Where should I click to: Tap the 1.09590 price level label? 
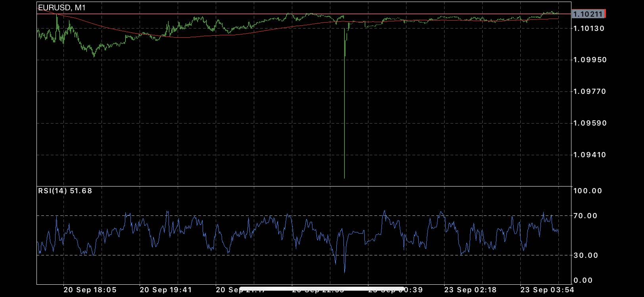[590, 123]
